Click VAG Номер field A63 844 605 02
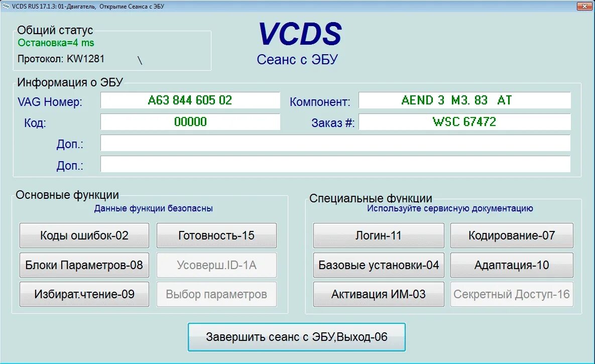The height and width of the screenshot is (364, 595). [x=190, y=100]
